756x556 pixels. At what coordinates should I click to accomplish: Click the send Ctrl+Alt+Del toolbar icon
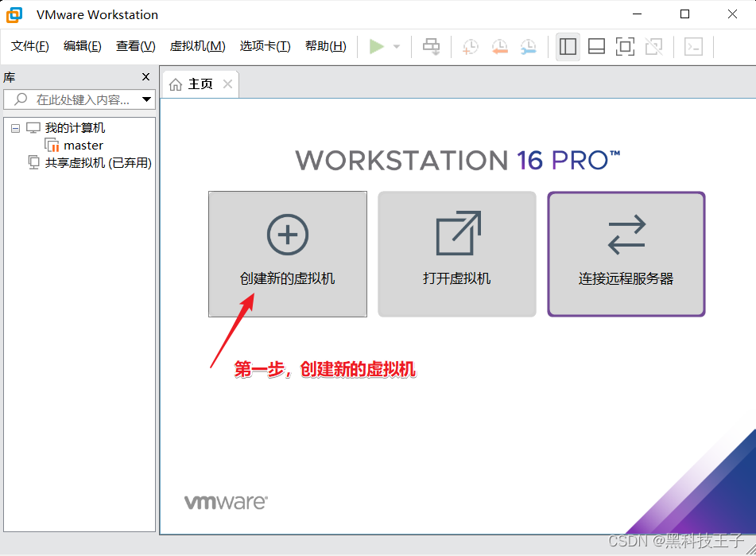[x=431, y=47]
